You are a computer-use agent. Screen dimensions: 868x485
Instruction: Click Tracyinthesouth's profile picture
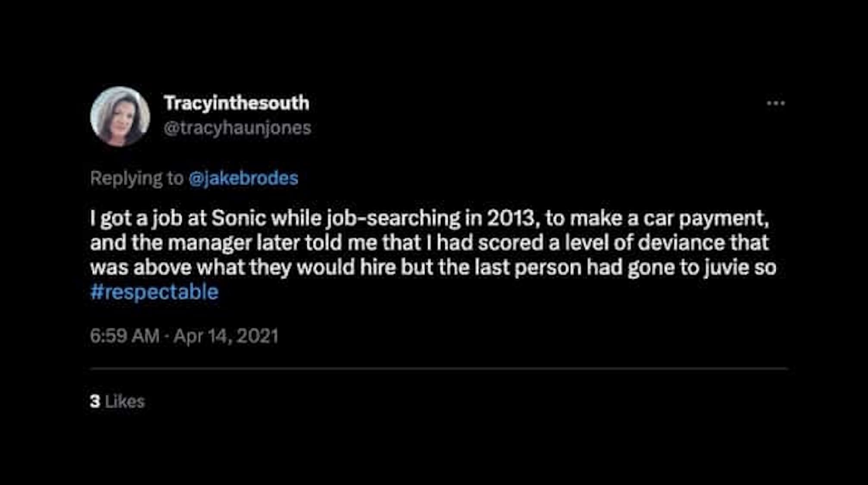120,116
